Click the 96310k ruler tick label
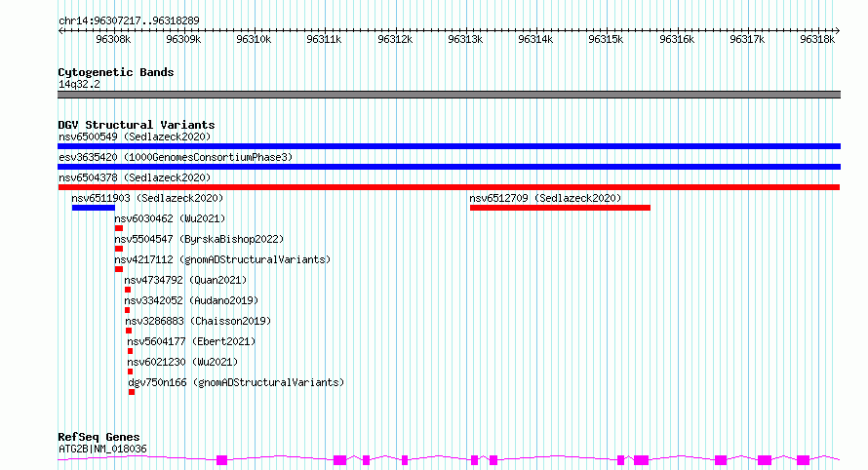This screenshot has height=470, width=868. point(255,39)
